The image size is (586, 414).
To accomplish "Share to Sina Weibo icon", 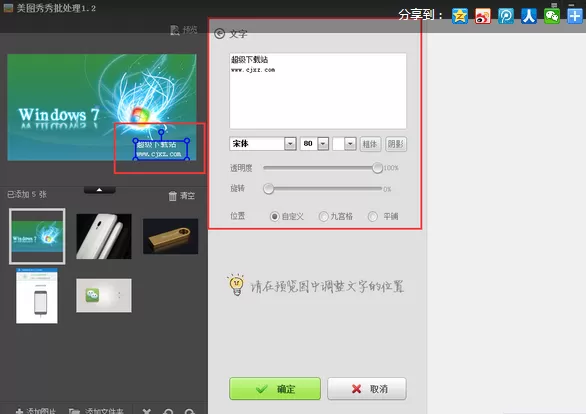I will pos(482,16).
